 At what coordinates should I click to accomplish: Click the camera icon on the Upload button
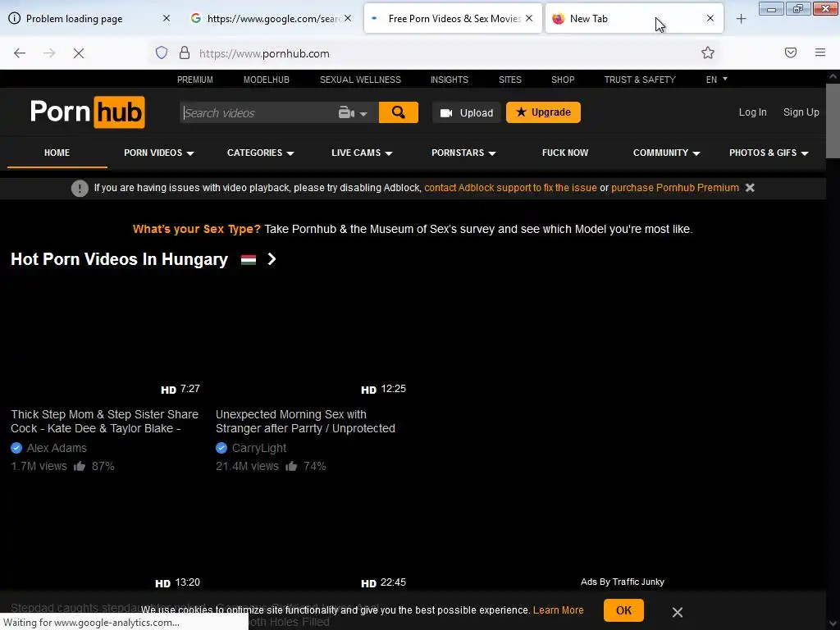(x=446, y=113)
